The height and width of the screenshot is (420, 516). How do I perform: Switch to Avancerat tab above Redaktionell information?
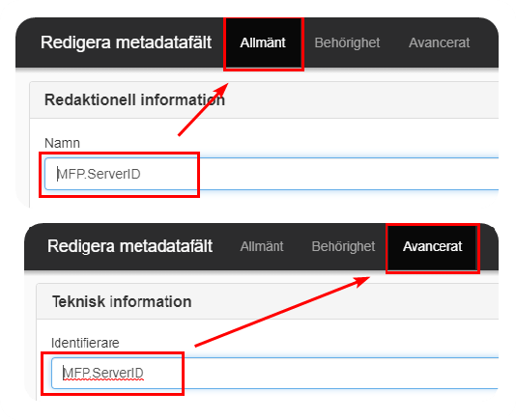(439, 42)
